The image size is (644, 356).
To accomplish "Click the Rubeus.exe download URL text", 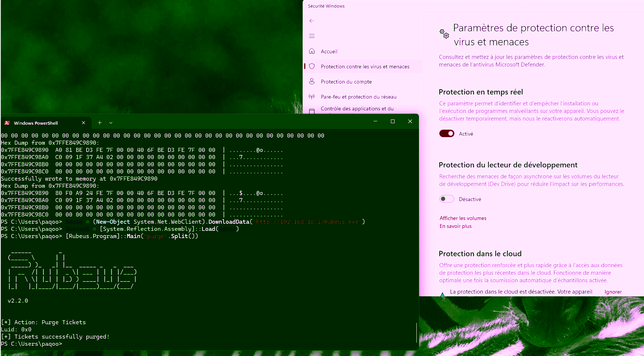I will [x=307, y=222].
